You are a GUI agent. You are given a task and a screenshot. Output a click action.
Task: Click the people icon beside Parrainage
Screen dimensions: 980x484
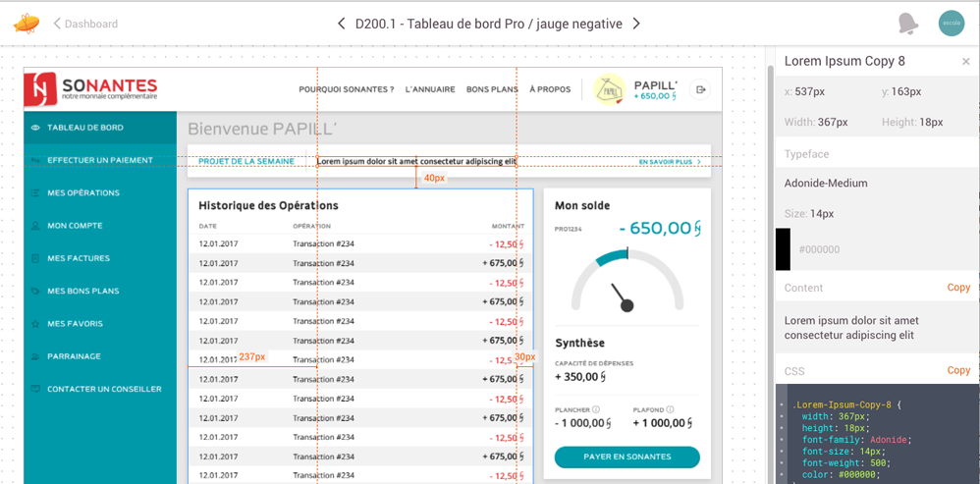tap(35, 356)
